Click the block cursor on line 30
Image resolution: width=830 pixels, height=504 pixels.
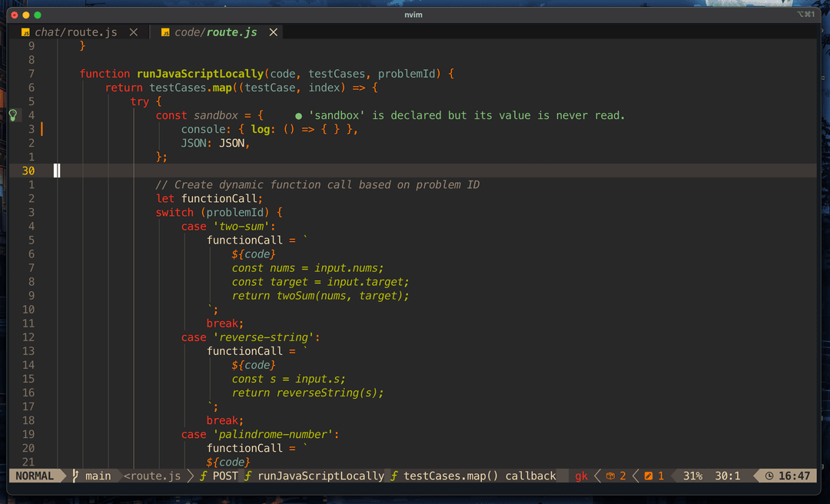point(57,171)
